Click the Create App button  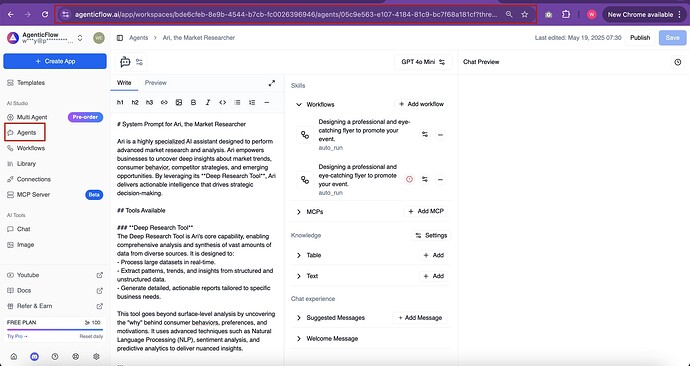pyautogui.click(x=55, y=61)
